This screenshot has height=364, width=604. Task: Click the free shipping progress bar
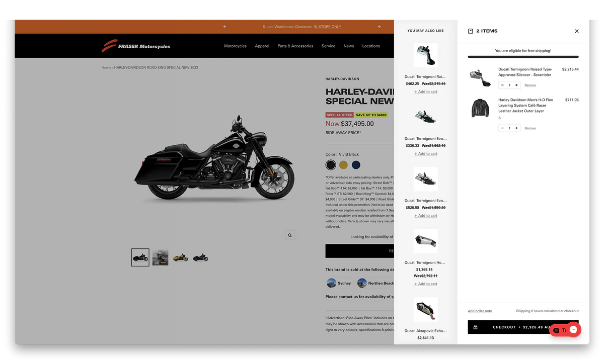pos(523,57)
